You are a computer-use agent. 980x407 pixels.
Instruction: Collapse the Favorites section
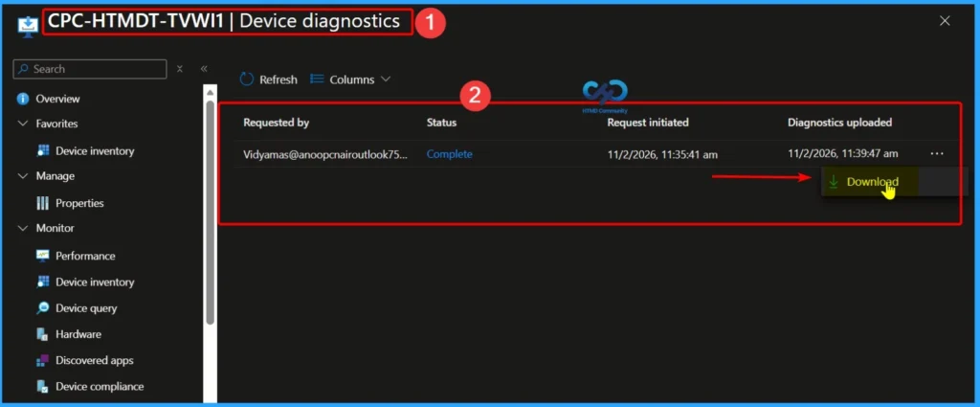click(x=24, y=124)
